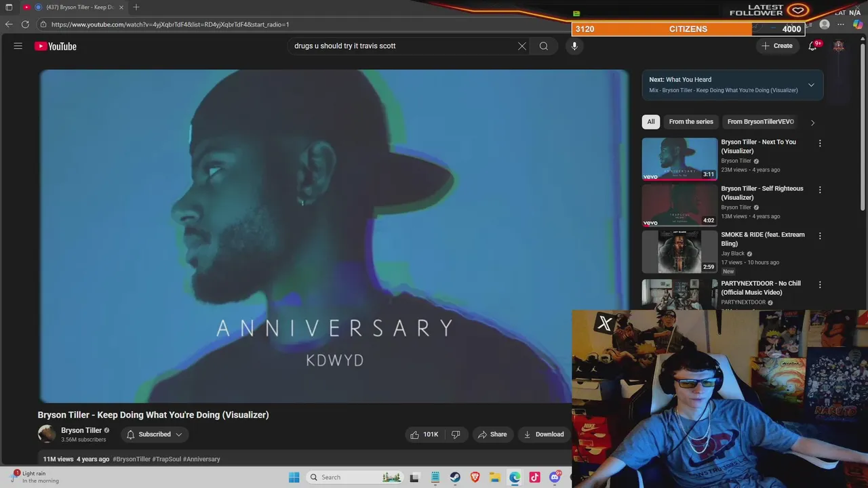This screenshot has height=488, width=868.
Task: Launch Brave browser from taskbar
Action: [x=475, y=477]
